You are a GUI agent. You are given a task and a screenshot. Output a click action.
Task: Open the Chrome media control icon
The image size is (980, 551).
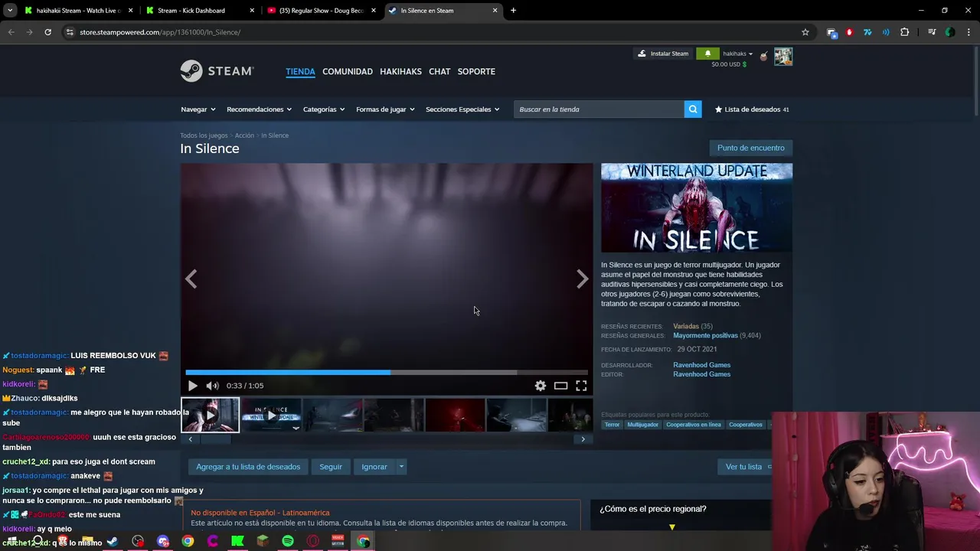pos(932,32)
